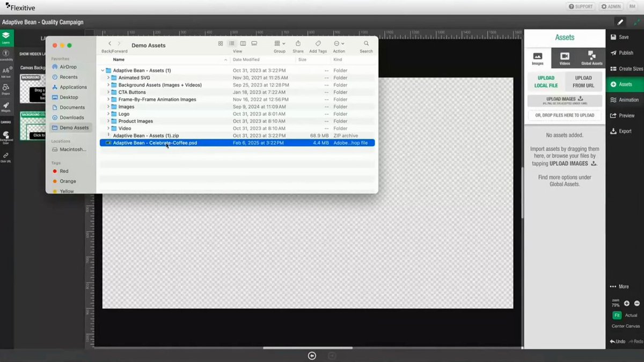
Task: Toggle Fit zoom mode
Action: pos(617,315)
